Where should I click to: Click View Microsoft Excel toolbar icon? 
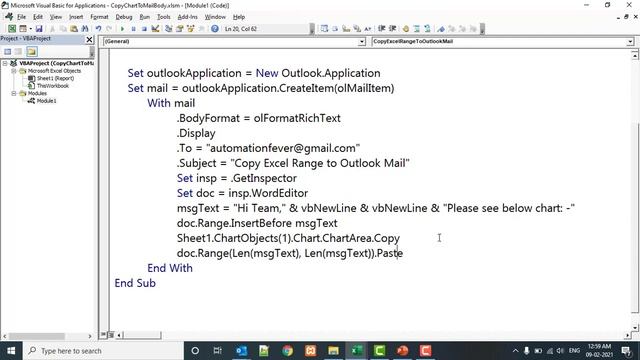coord(12,29)
